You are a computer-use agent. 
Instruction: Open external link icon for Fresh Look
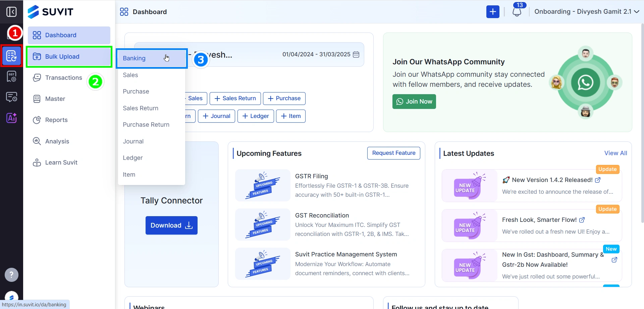(582, 220)
